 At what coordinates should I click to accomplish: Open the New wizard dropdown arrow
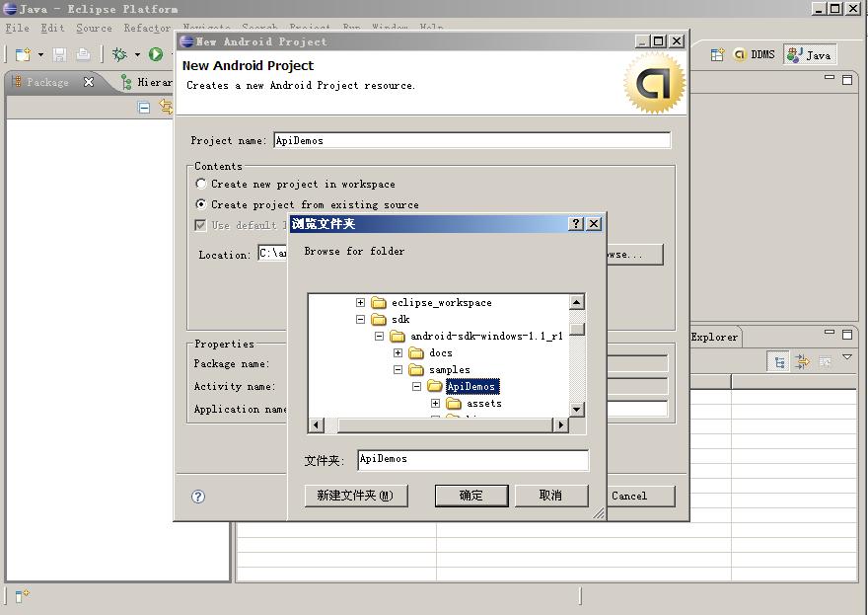coord(40,55)
